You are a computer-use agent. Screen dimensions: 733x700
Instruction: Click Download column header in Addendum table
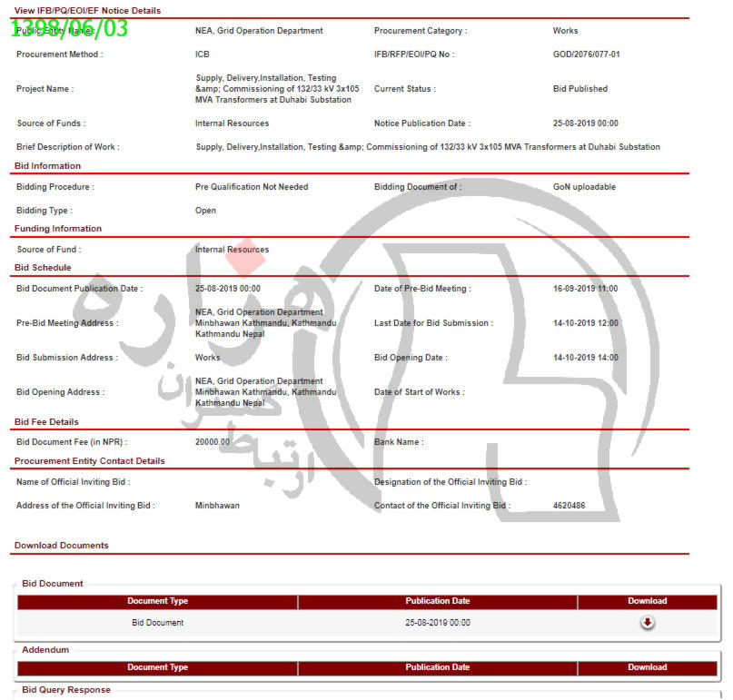click(647, 667)
